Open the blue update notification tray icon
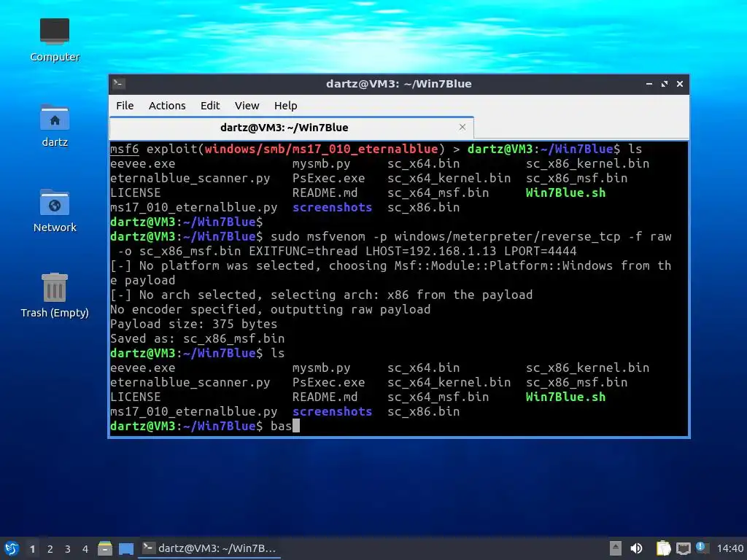The image size is (747, 560). (701, 547)
